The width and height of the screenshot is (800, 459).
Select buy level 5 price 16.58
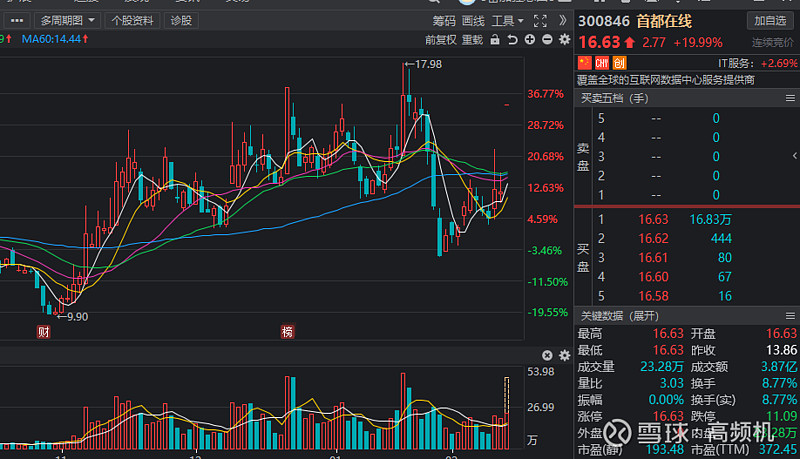click(653, 296)
